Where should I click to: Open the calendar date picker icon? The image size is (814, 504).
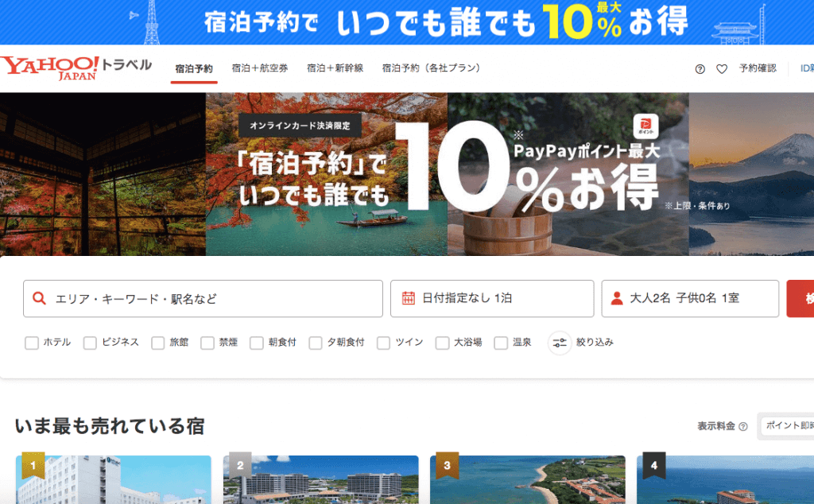click(406, 298)
